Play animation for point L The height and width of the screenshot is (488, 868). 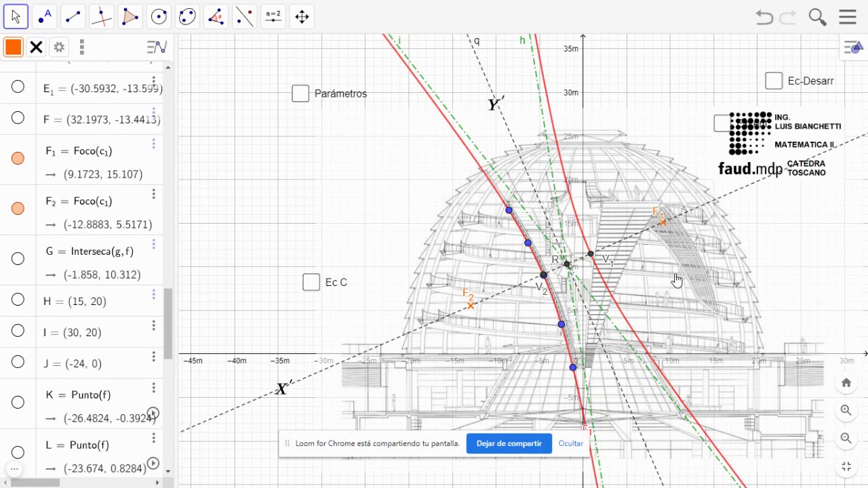pyautogui.click(x=153, y=464)
